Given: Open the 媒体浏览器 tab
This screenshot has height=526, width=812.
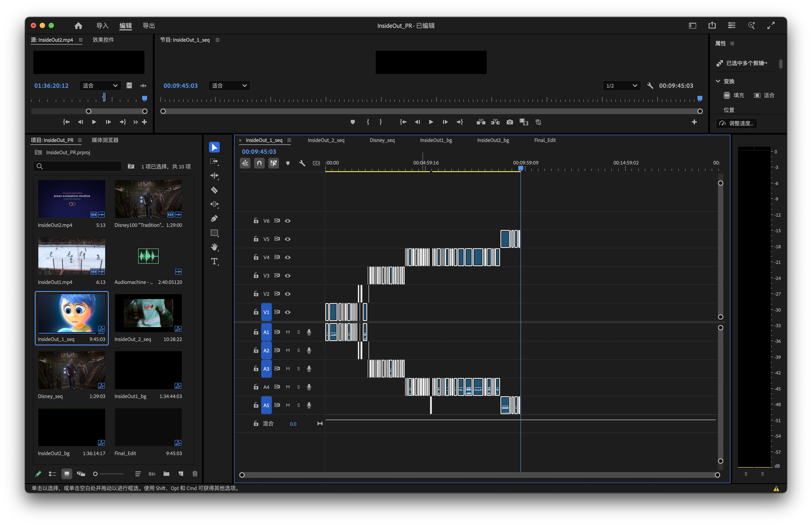Looking at the screenshot, I should click(105, 140).
